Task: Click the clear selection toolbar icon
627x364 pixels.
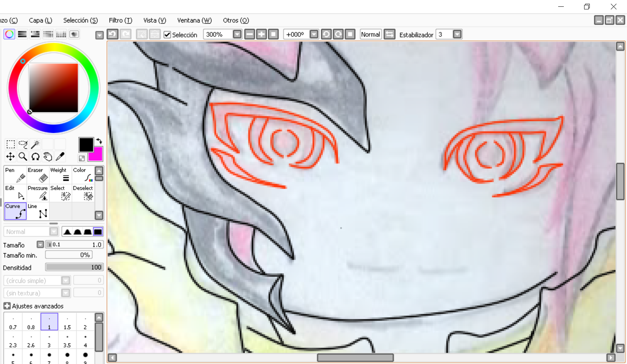Action: coord(142,35)
